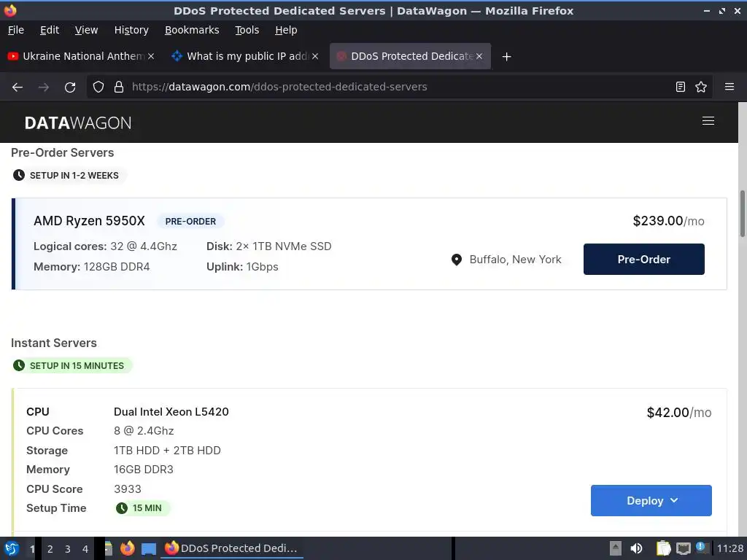Click the Instant Servers heading
Image resolution: width=747 pixels, height=560 pixels.
tap(54, 343)
